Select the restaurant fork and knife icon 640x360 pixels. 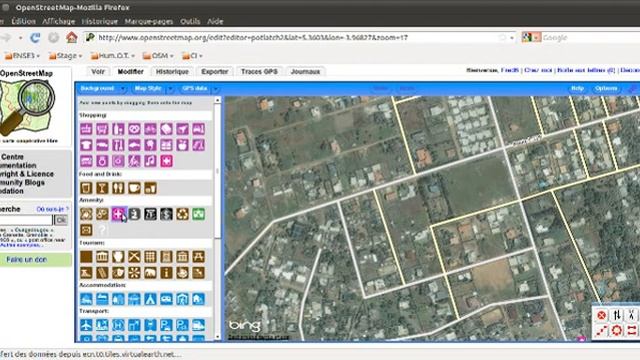tap(118, 188)
